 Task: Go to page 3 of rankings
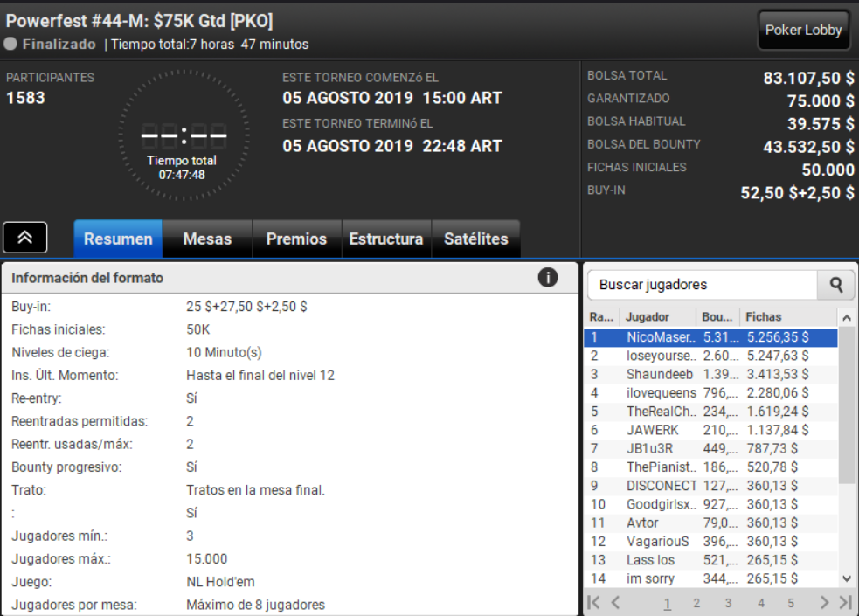pos(728,603)
